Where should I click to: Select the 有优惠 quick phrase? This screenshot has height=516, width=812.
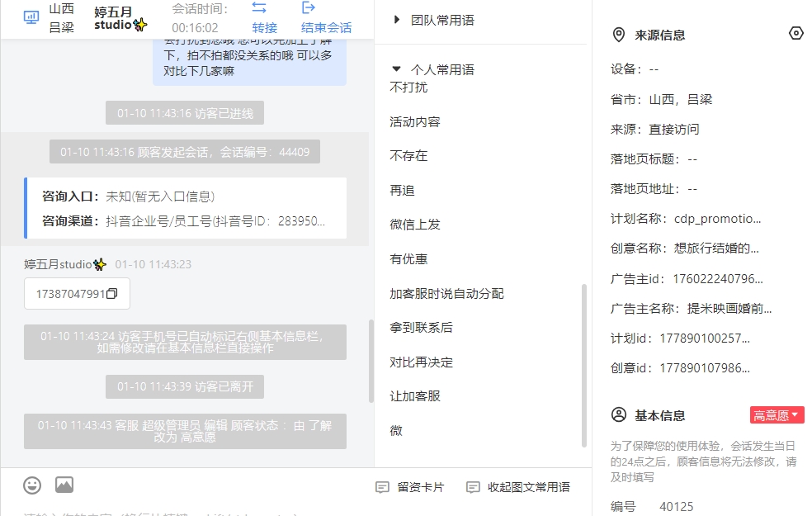pos(408,259)
